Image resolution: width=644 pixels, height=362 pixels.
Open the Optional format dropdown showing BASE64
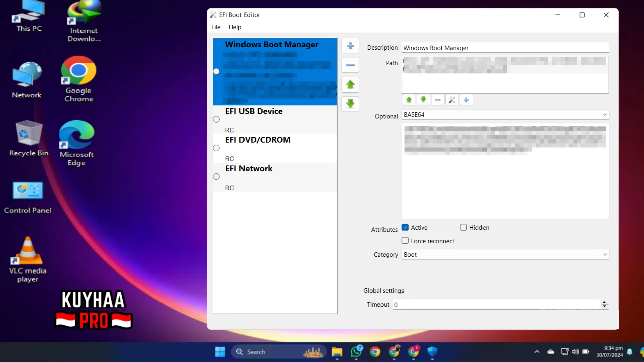(506, 115)
